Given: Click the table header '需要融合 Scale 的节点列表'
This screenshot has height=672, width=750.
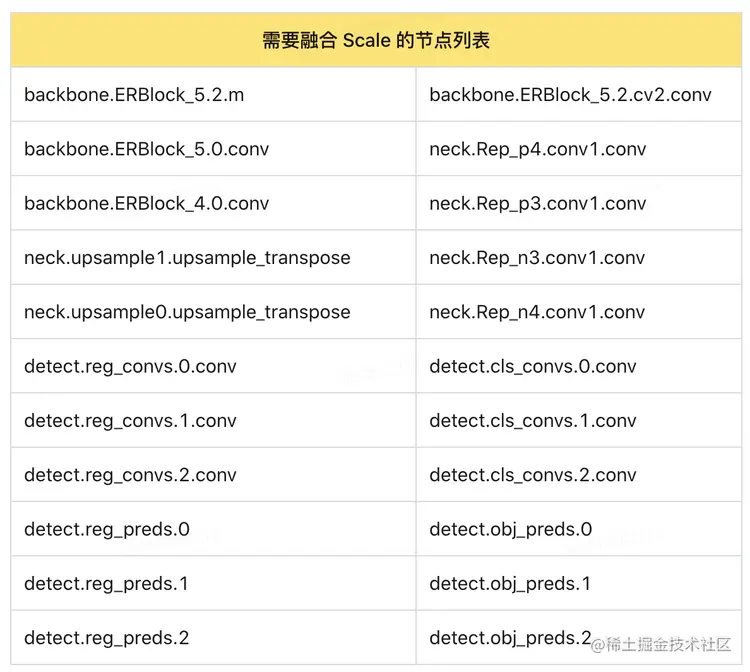Looking at the screenshot, I should pyautogui.click(x=376, y=40).
